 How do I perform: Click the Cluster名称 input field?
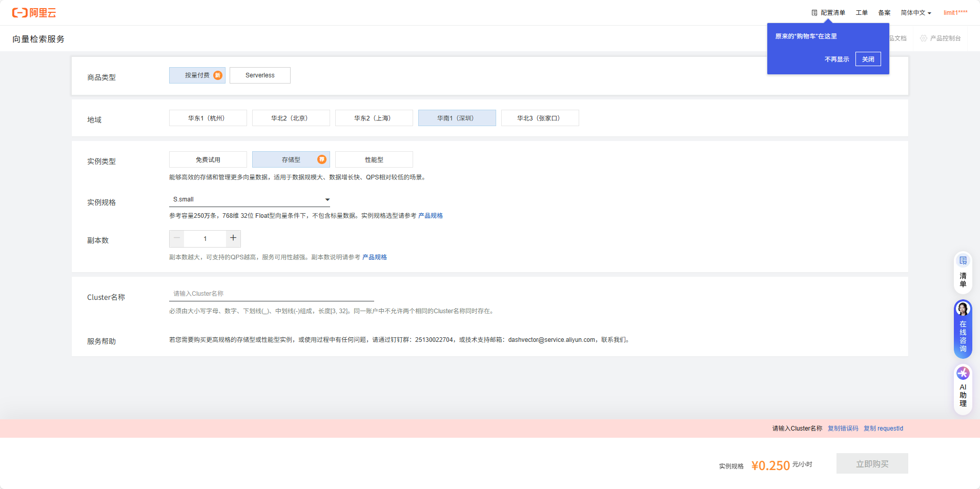coord(271,294)
